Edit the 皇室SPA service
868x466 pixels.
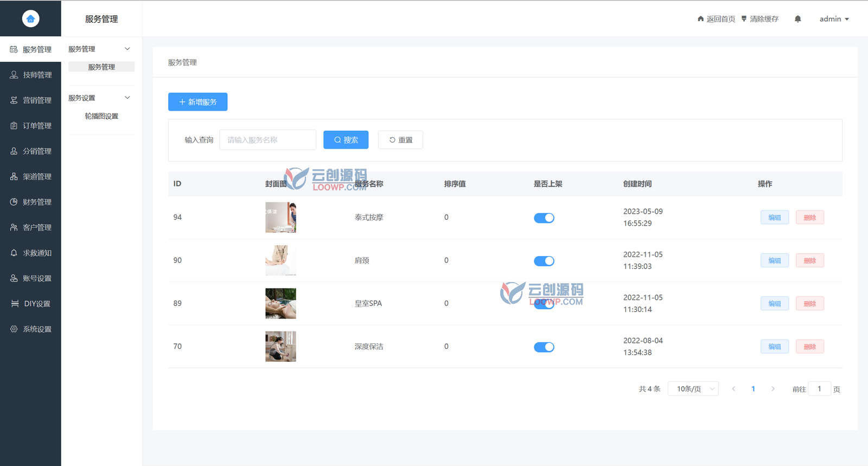[x=775, y=304]
